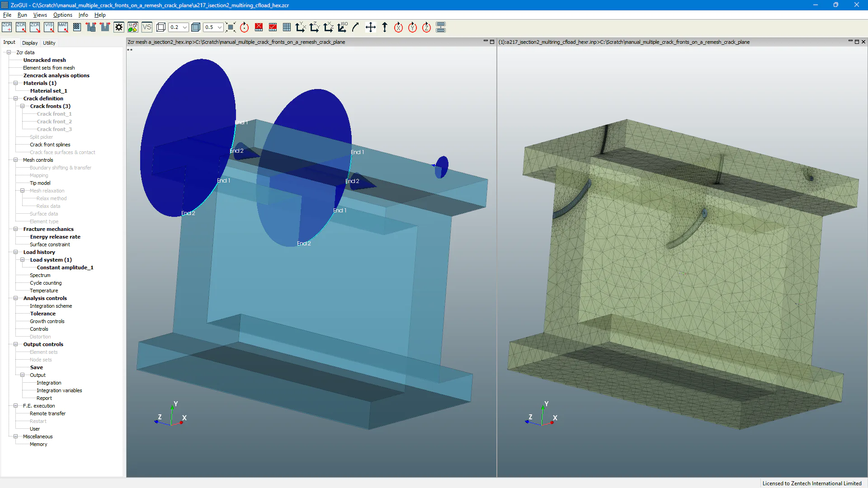The height and width of the screenshot is (488, 868).
Task: Rotate about Y axis icon
Action: (x=412, y=27)
